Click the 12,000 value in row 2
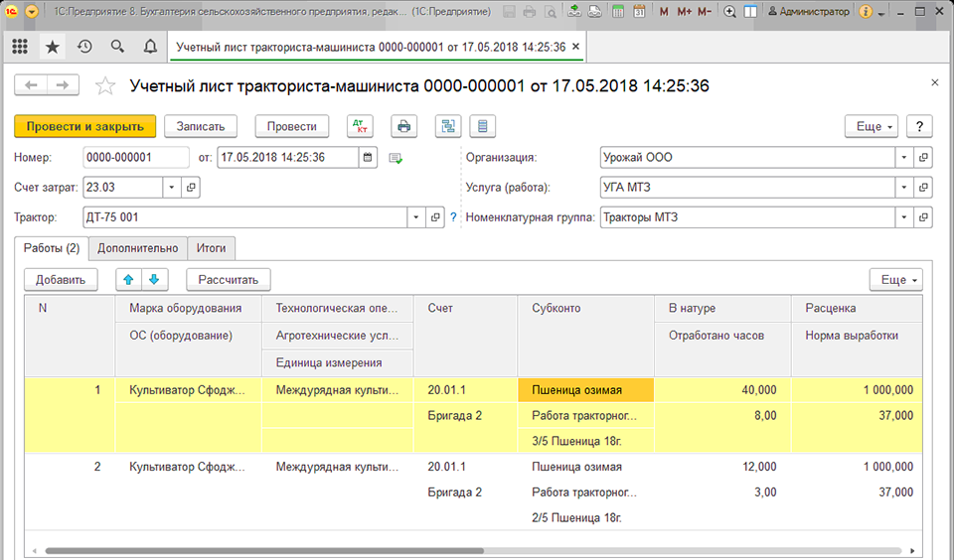Viewport: 954px width, 560px height. [758, 467]
